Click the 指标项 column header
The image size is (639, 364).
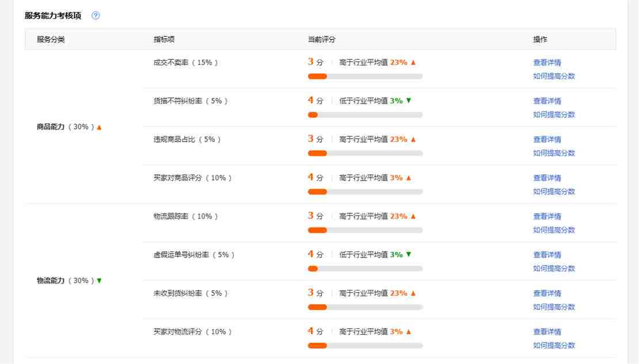pos(164,40)
